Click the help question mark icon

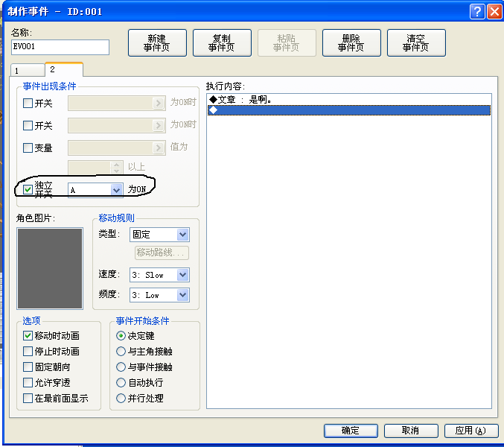(x=477, y=12)
